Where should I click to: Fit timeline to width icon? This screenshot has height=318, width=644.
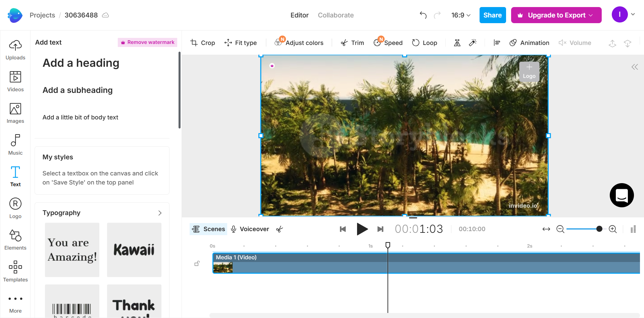[x=546, y=229]
